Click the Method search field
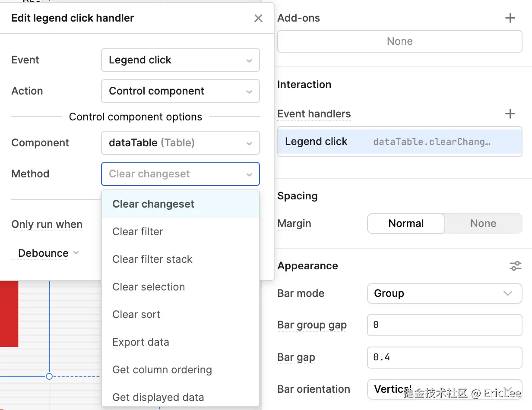 (175, 174)
